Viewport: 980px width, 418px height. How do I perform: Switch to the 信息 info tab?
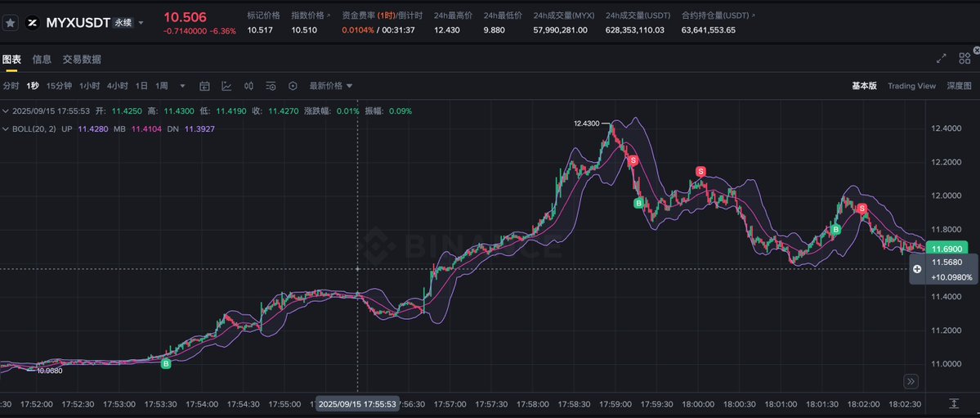pyautogui.click(x=42, y=60)
